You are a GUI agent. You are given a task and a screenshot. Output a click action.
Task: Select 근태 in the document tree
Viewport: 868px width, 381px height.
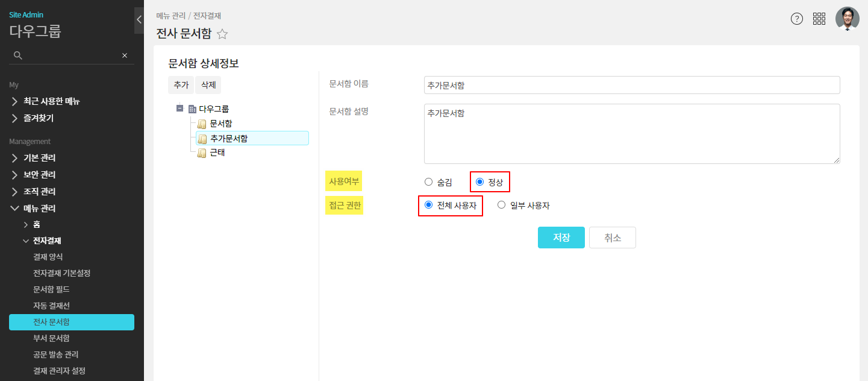click(217, 153)
